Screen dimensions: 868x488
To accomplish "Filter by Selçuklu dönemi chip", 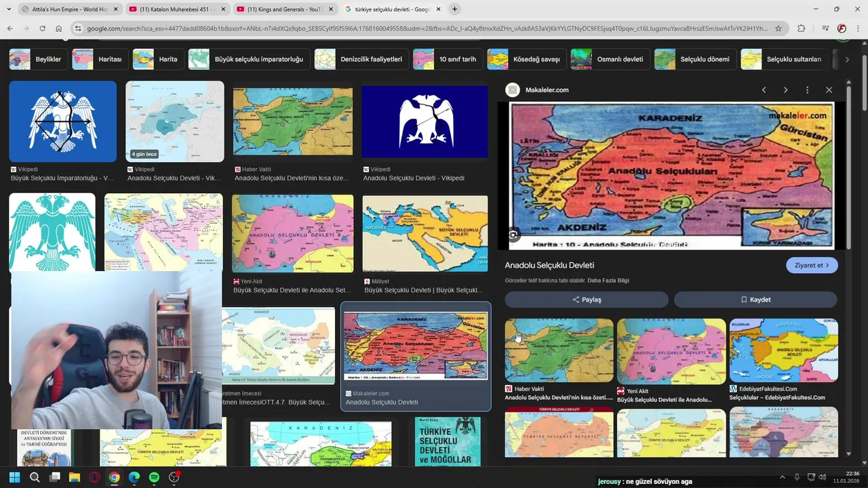I will pyautogui.click(x=694, y=59).
